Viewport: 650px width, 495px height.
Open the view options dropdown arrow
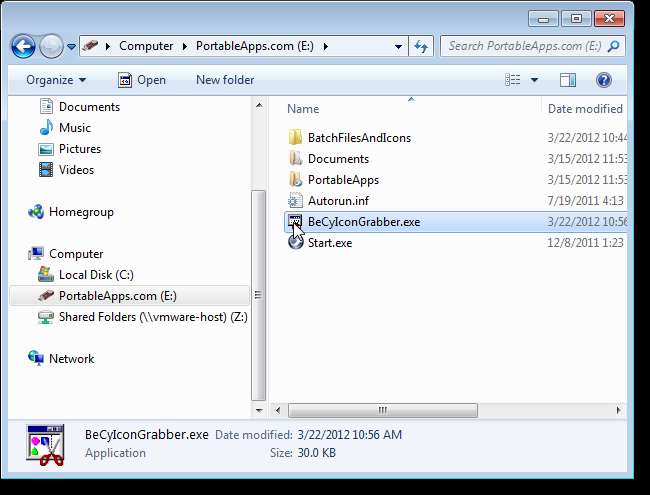534,80
